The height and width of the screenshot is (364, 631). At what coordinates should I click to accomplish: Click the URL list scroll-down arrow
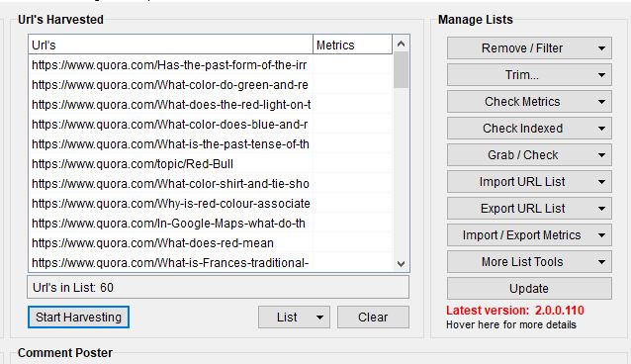click(401, 264)
